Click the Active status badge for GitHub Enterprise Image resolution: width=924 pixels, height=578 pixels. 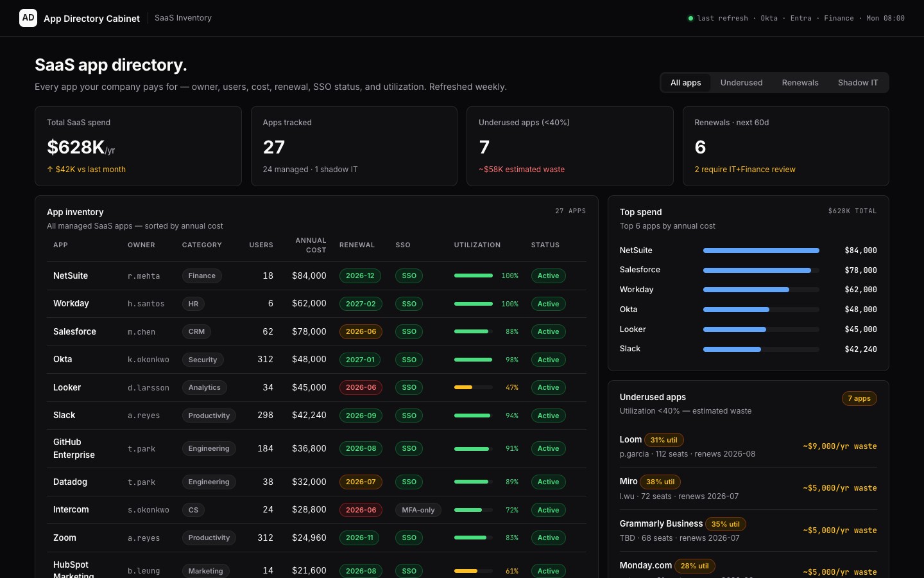click(548, 448)
